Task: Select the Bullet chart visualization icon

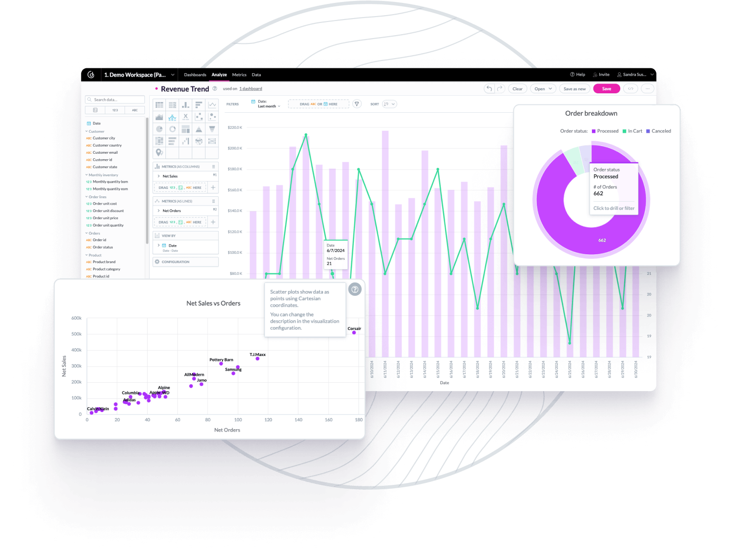Action: click(172, 141)
